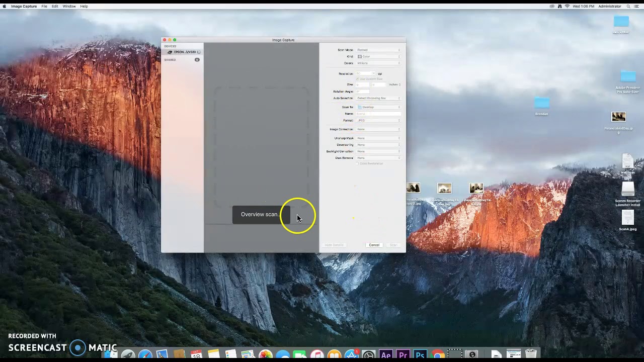
Task: Open the Image Capture app menu
Action: 24,6
